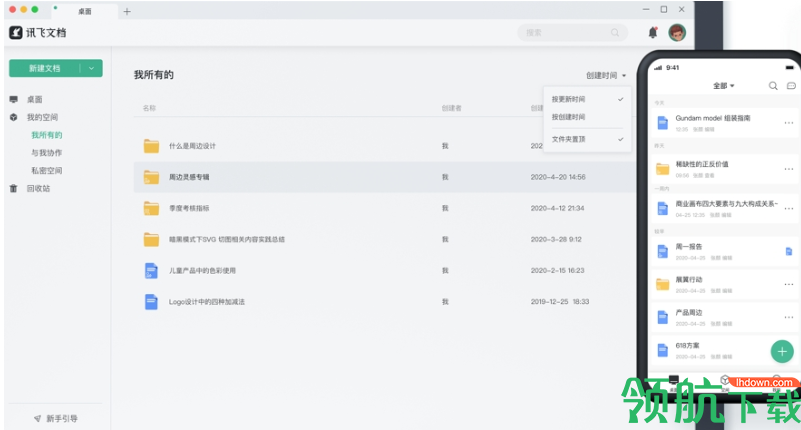Open the folder 季度考核指标
The height and width of the screenshot is (430, 801).
coord(189,208)
